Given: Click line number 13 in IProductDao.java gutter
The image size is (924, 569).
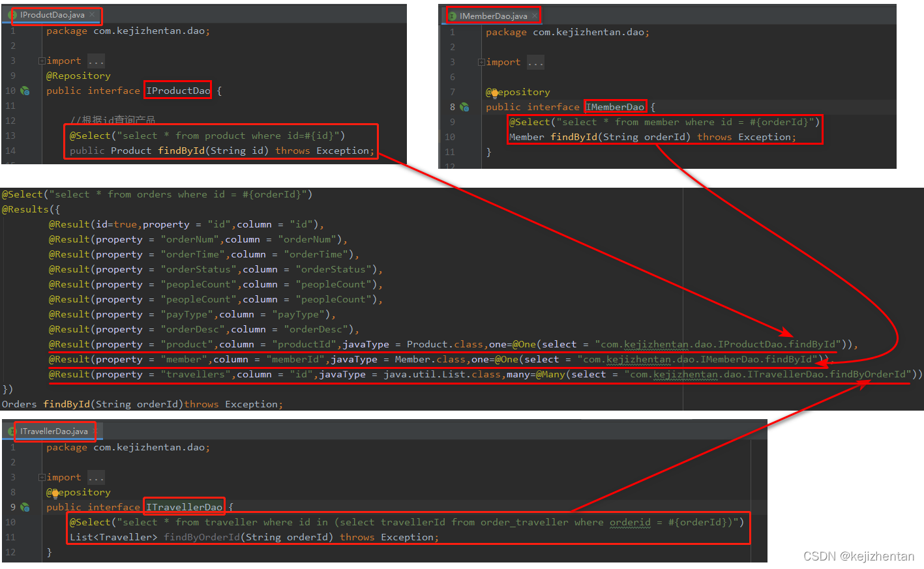Looking at the screenshot, I should coord(10,136).
